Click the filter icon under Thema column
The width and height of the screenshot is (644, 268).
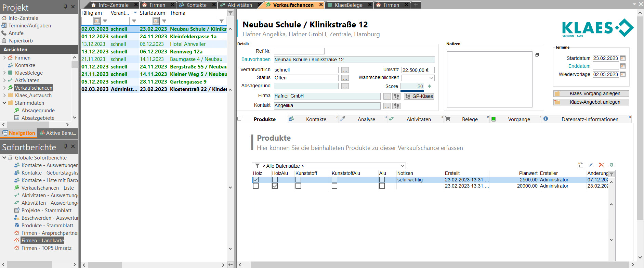(x=222, y=21)
